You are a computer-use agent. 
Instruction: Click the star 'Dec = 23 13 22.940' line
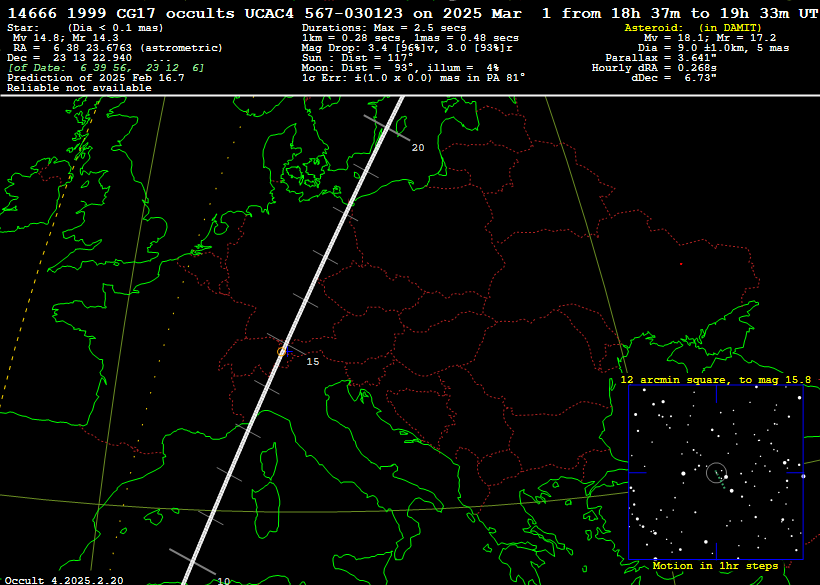pyautogui.click(x=70, y=58)
